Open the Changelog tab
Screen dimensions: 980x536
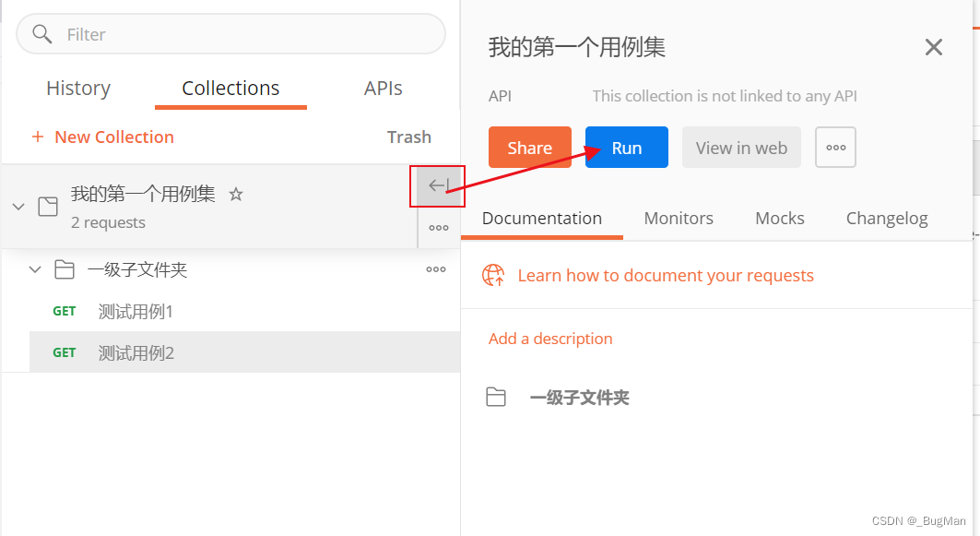(887, 219)
